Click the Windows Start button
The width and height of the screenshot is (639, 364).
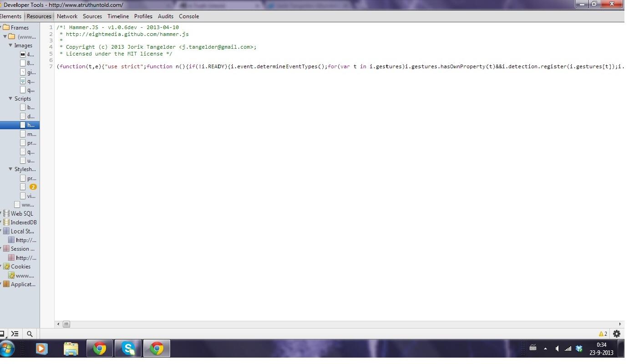pyautogui.click(x=7, y=349)
